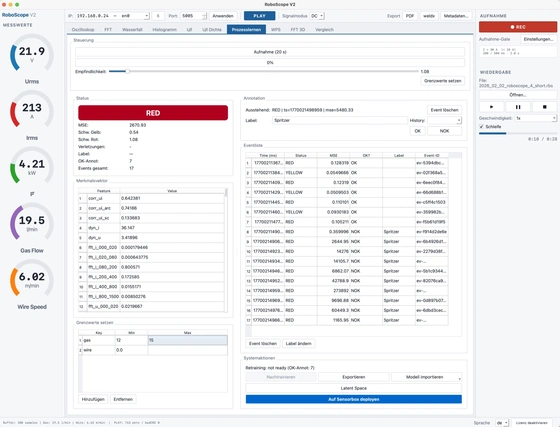This screenshot has height=427, width=560.
Task: Click Event löschen in Annotation panel
Action: [444, 110]
